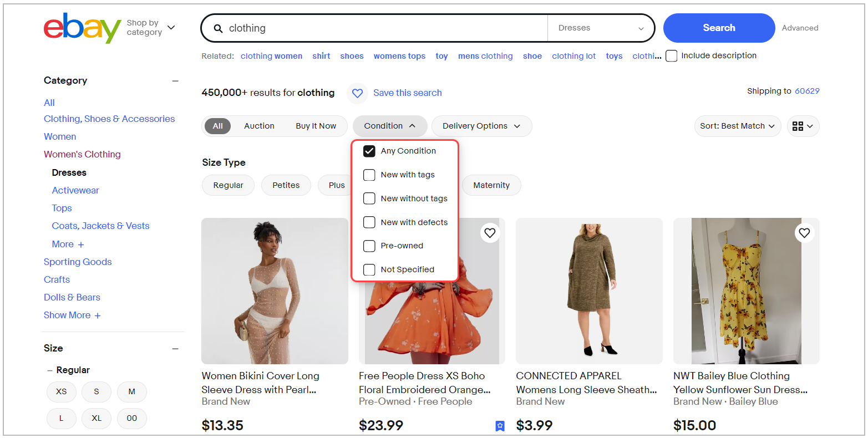
Task: Add the NWT Bailey Blue dress to watchlist heart
Action: [x=804, y=233]
